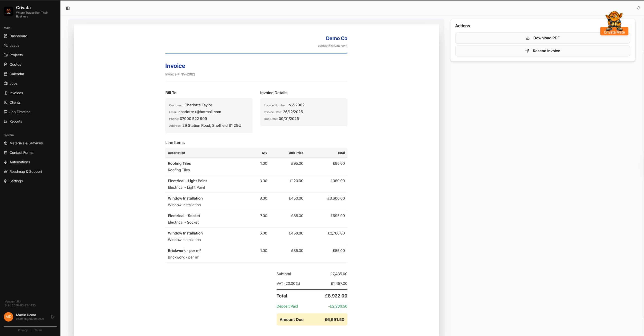Screen dimensions: 644x336
Task: Click the Description column header
Action: (176, 153)
